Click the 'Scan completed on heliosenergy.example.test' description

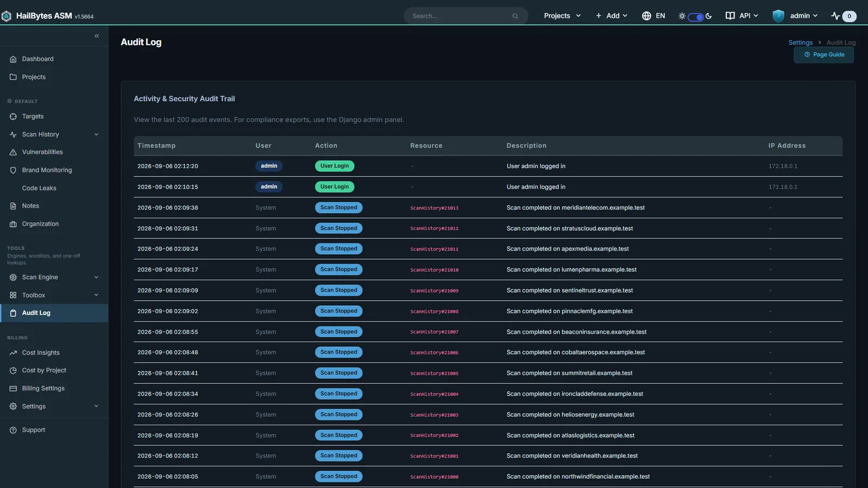pyautogui.click(x=570, y=415)
